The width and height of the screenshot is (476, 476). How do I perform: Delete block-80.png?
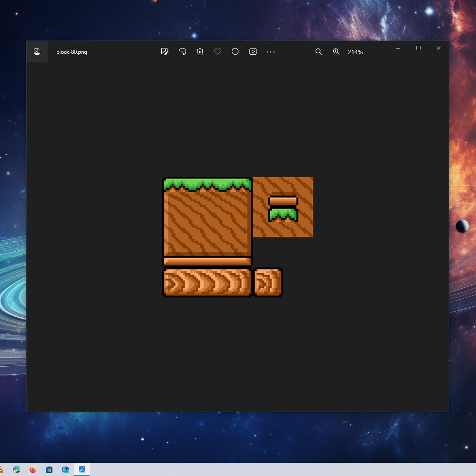coord(200,52)
